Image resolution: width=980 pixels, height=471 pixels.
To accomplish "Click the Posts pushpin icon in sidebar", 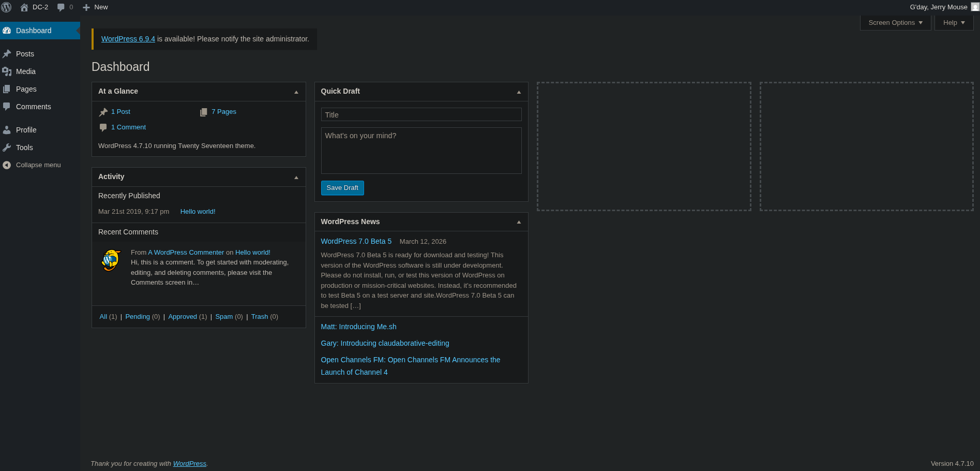I will click(x=7, y=54).
